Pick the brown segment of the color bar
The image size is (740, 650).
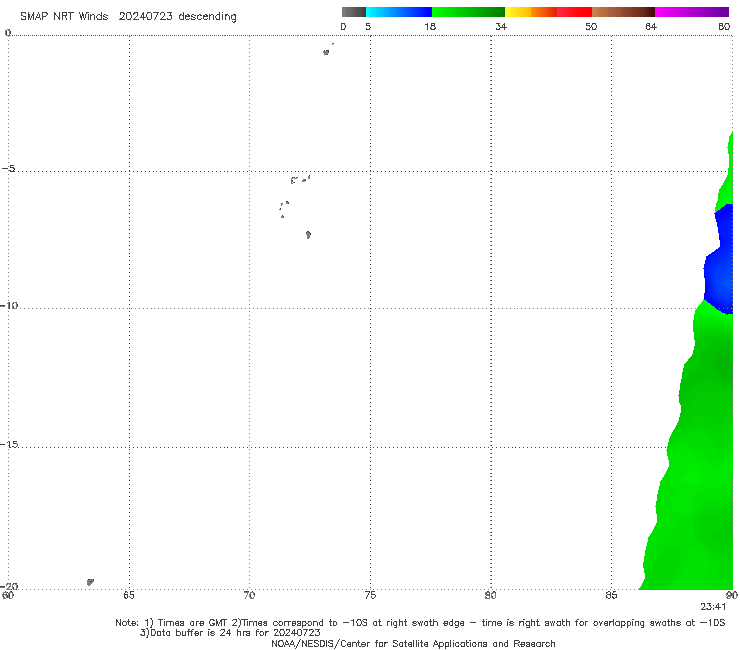[623, 12]
